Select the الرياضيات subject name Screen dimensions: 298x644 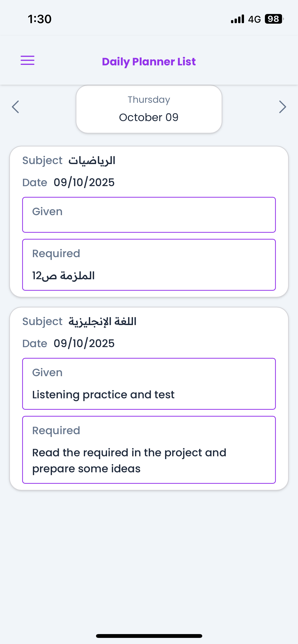click(x=92, y=160)
